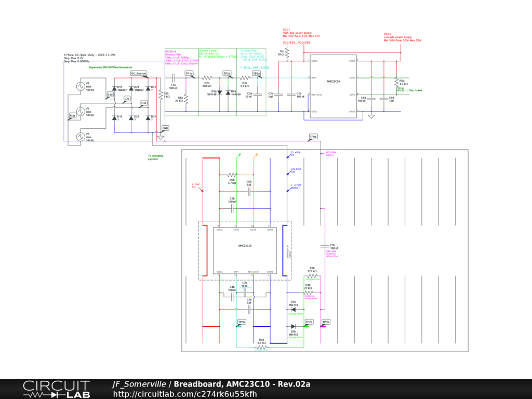532x399 pixels.
Task: Open the circuitlab.com URL link
Action: point(185,394)
